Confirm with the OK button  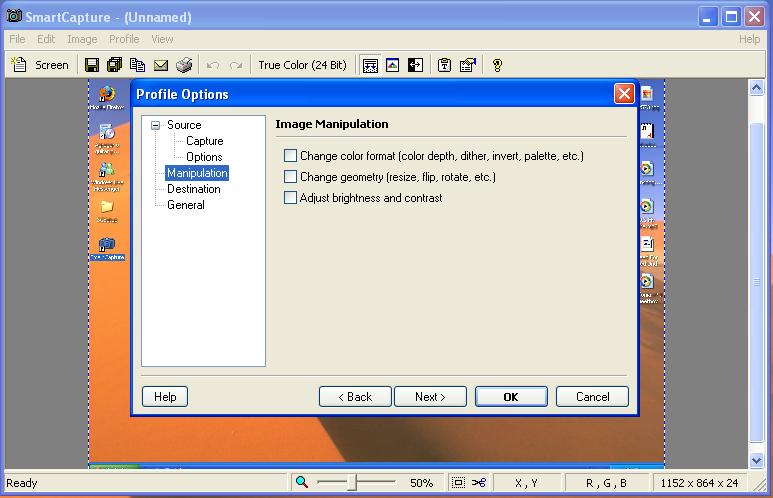(x=511, y=396)
